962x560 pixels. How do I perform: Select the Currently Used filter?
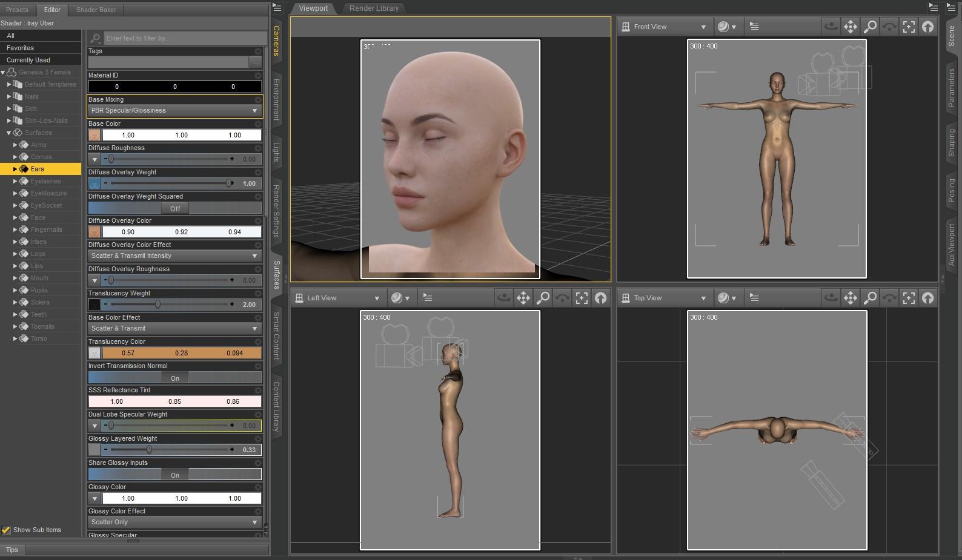tap(28, 60)
